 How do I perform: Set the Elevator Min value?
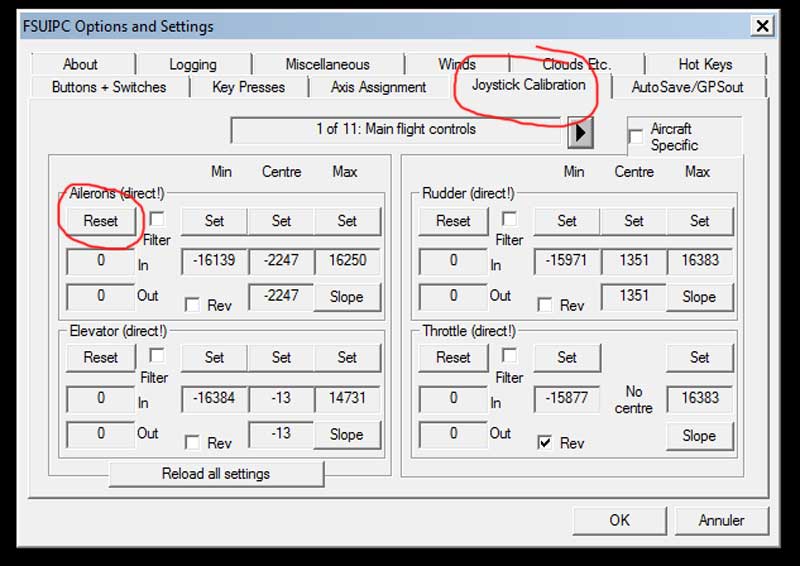click(x=214, y=357)
